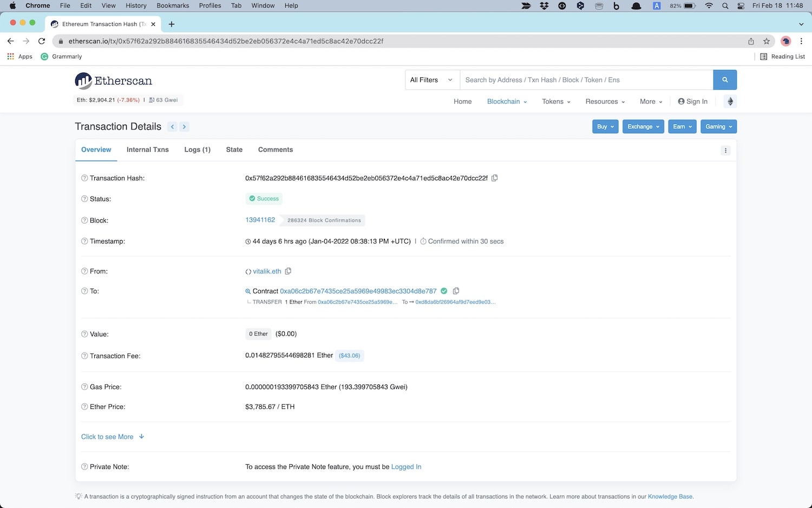This screenshot has width=812, height=508.
Task: Click the Sign In link
Action: (x=693, y=101)
